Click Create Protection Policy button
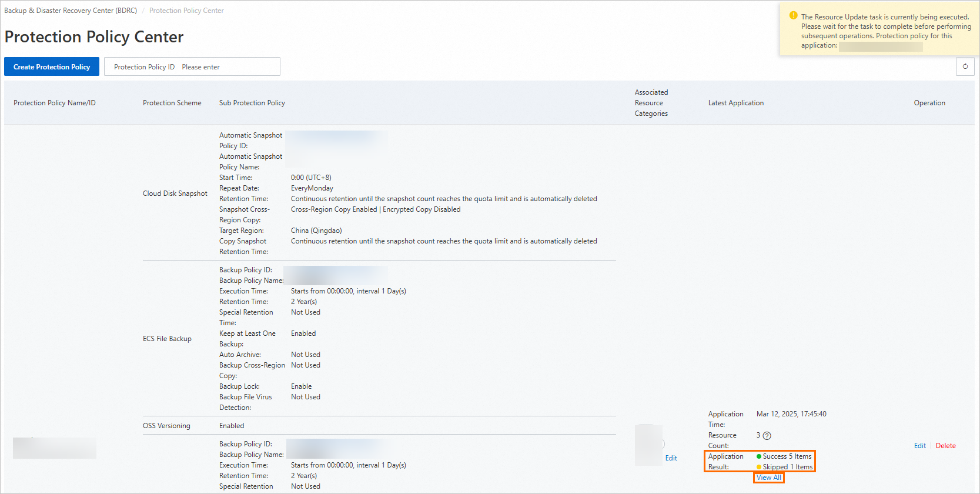 pos(52,66)
